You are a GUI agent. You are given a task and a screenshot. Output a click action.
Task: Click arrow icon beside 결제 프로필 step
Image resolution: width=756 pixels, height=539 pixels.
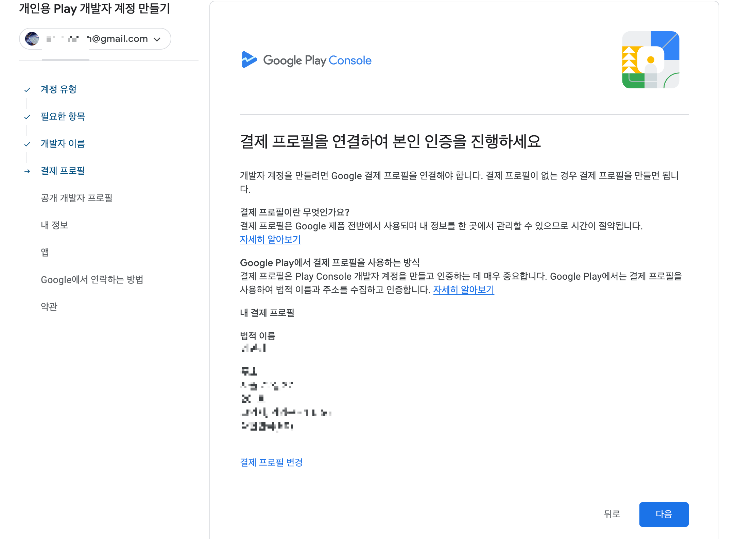pos(27,171)
